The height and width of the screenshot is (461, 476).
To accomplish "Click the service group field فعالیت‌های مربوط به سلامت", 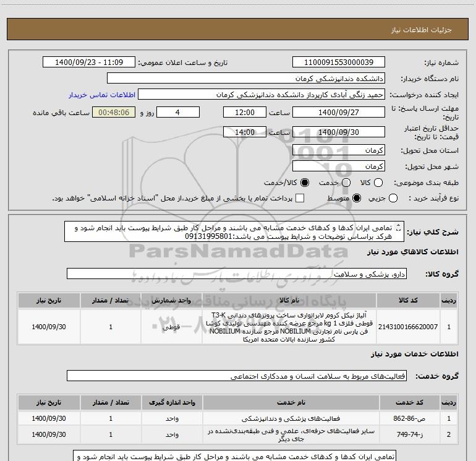I will coord(237,376).
